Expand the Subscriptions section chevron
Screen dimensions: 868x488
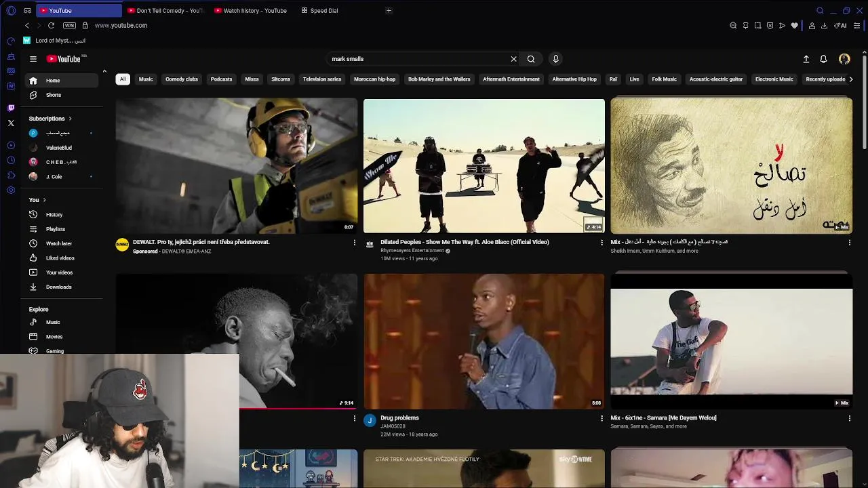70,119
